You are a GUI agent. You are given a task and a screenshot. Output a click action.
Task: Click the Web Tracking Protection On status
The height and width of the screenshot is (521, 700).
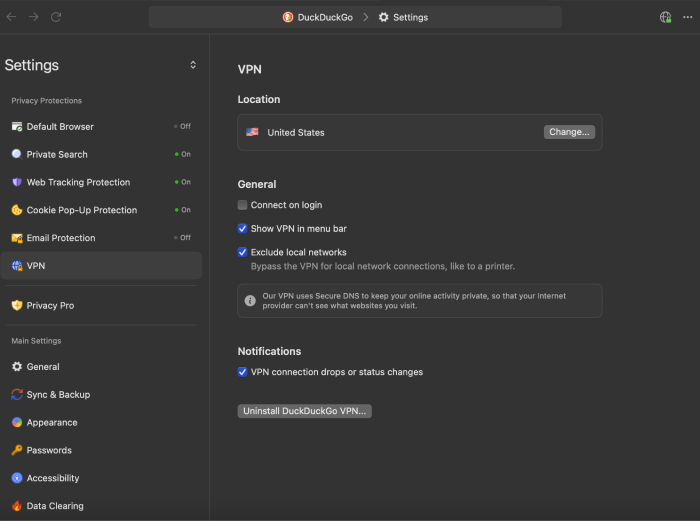click(183, 182)
